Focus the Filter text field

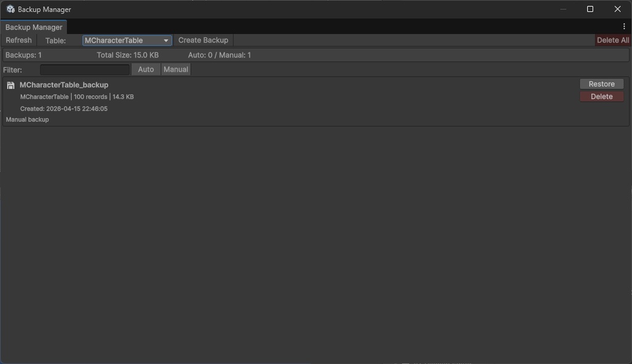click(85, 70)
